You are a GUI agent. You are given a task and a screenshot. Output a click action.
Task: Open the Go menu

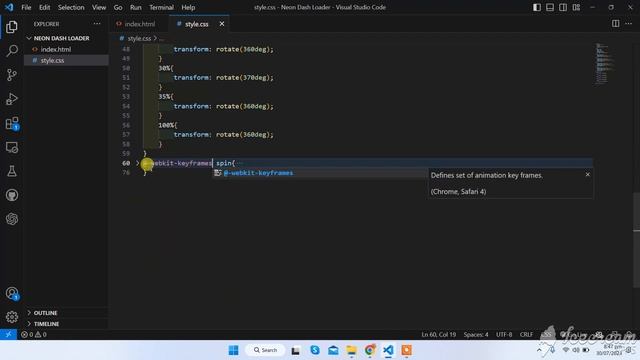point(118,7)
